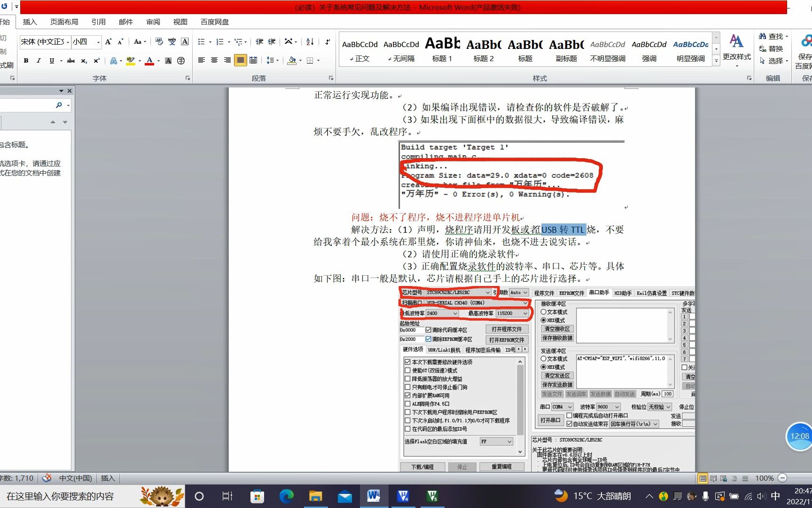Toggle underline formatting
The width and height of the screenshot is (812, 508).
[52, 60]
